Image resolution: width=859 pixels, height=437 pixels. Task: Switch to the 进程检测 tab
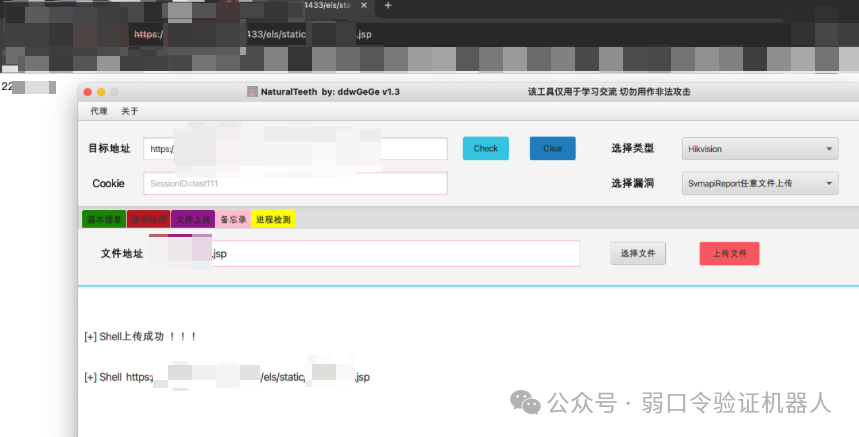273,219
